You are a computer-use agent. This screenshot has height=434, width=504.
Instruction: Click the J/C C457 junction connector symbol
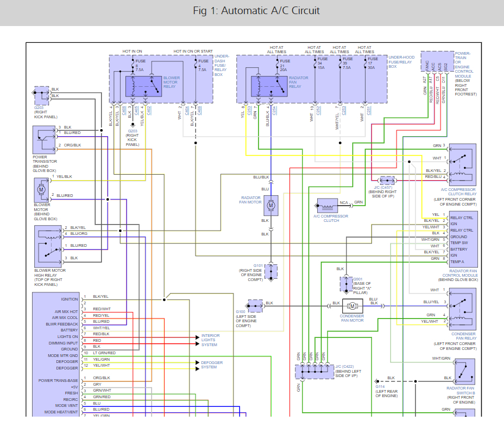[x=387, y=181]
